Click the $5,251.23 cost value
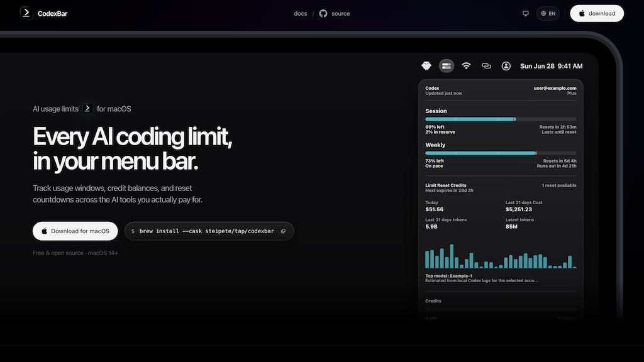 tap(519, 209)
